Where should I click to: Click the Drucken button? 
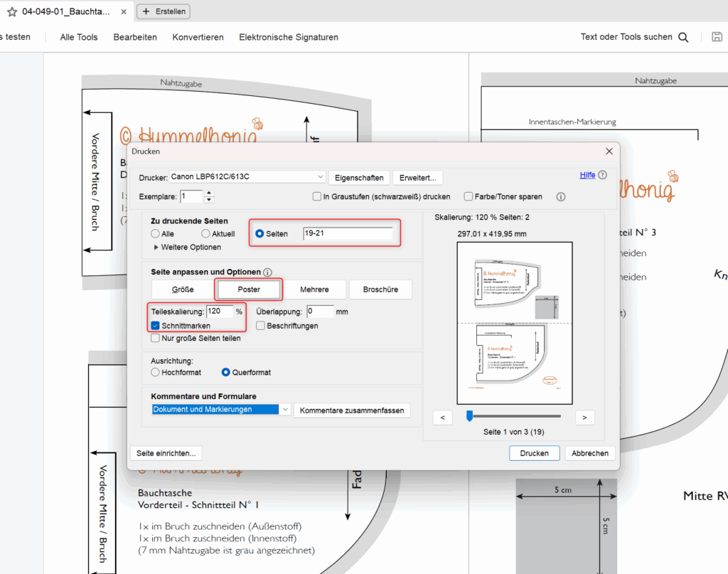pyautogui.click(x=534, y=453)
